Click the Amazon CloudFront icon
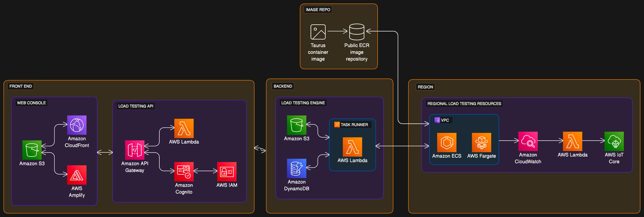Image resolution: width=644 pixels, height=217 pixels. coord(76,125)
